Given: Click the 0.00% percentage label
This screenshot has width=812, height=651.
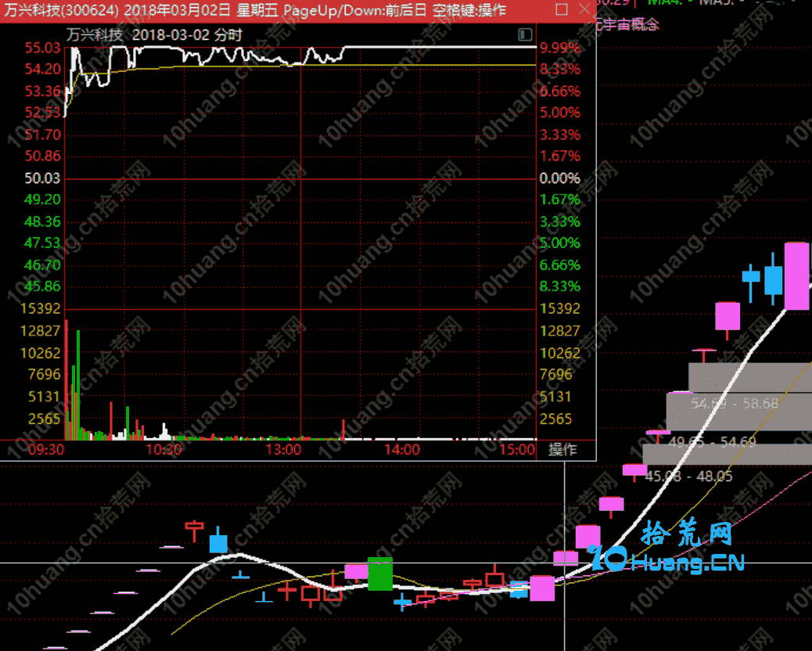Looking at the screenshot, I should [560, 178].
